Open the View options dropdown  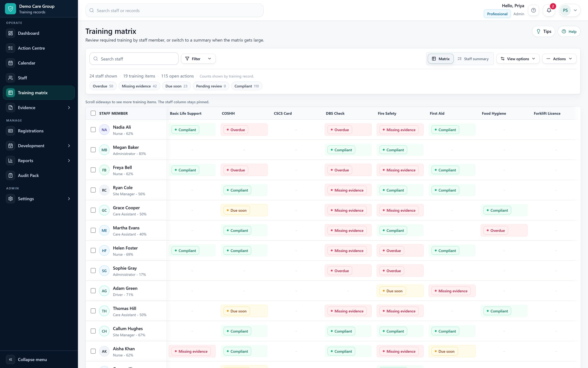[x=518, y=59]
